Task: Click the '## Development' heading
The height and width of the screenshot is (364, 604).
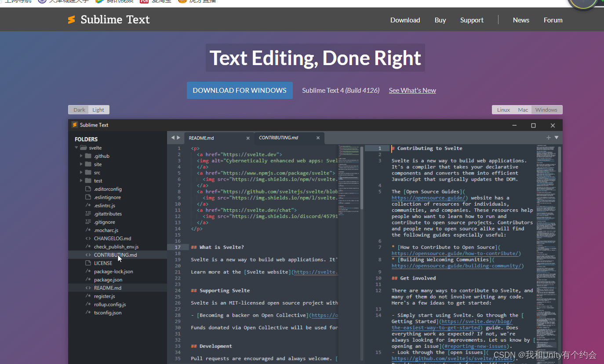Action: tap(211, 346)
